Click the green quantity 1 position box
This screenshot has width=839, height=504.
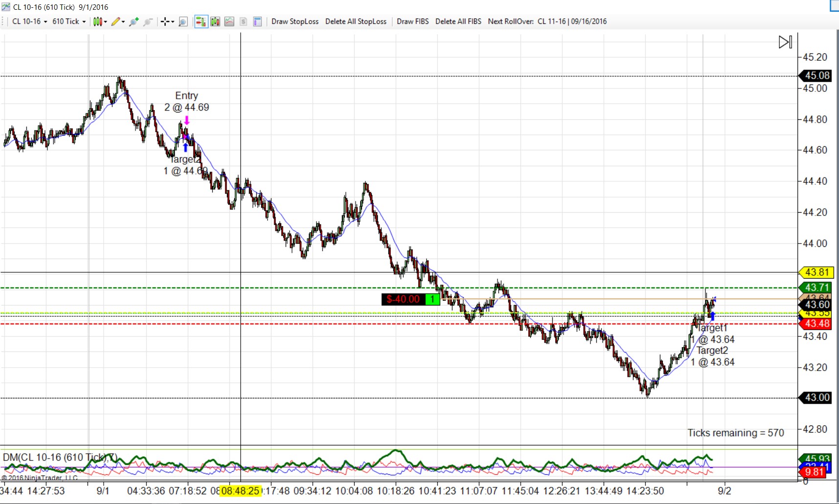click(432, 299)
